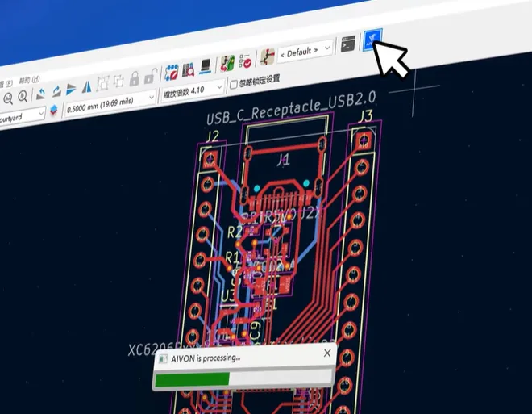Rotate selection counterclockwise
Viewport: 532px width, 414px height.
pos(41,93)
